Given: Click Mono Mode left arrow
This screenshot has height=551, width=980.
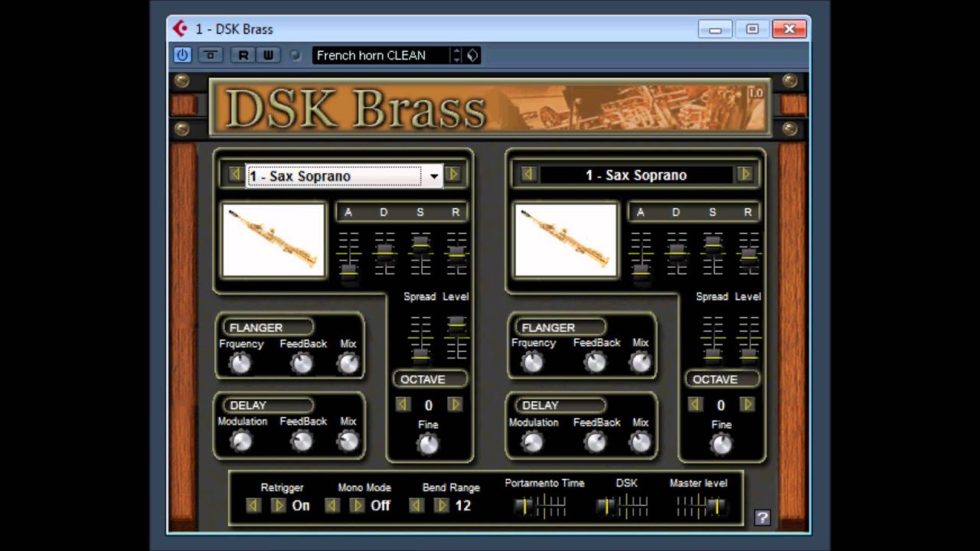Looking at the screenshot, I should click(332, 505).
